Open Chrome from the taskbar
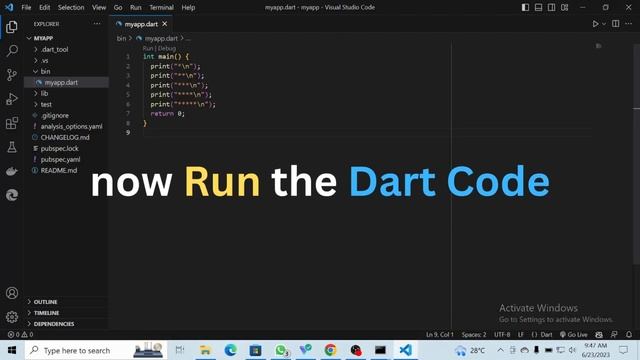This screenshot has width=640, height=360. [330, 350]
